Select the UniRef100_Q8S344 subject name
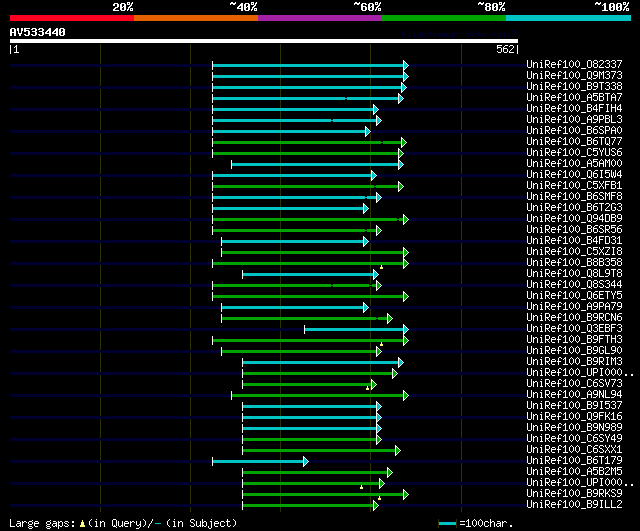Screen dimensions: 640x531 coord(574,285)
